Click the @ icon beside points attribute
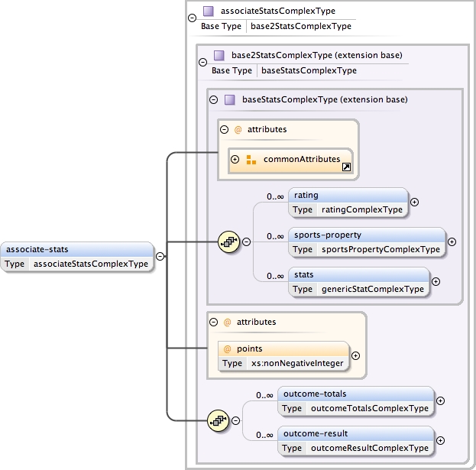 click(x=227, y=348)
